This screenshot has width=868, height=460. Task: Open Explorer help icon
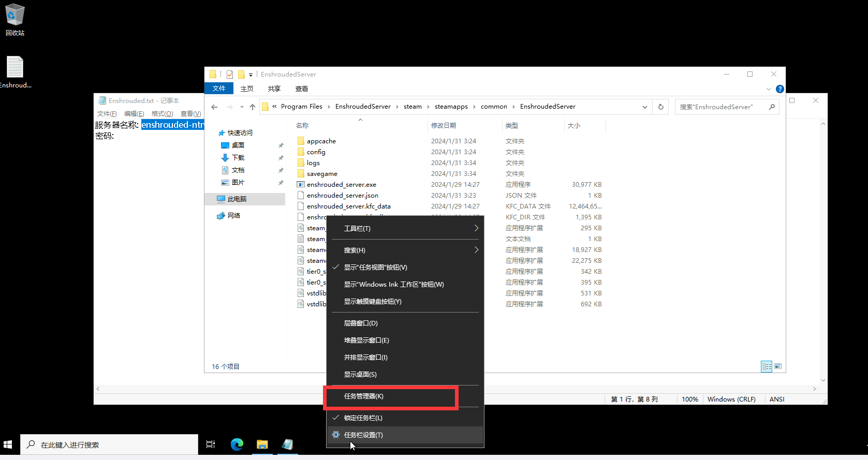[x=780, y=89]
